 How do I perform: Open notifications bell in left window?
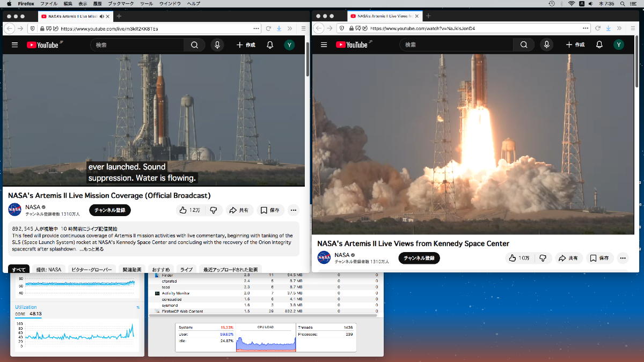pyautogui.click(x=270, y=45)
